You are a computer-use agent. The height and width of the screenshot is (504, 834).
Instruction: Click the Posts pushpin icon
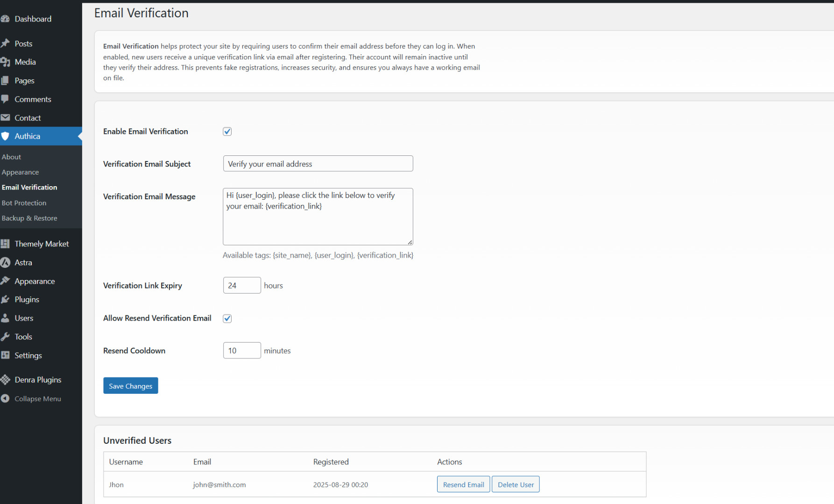[x=5, y=43]
